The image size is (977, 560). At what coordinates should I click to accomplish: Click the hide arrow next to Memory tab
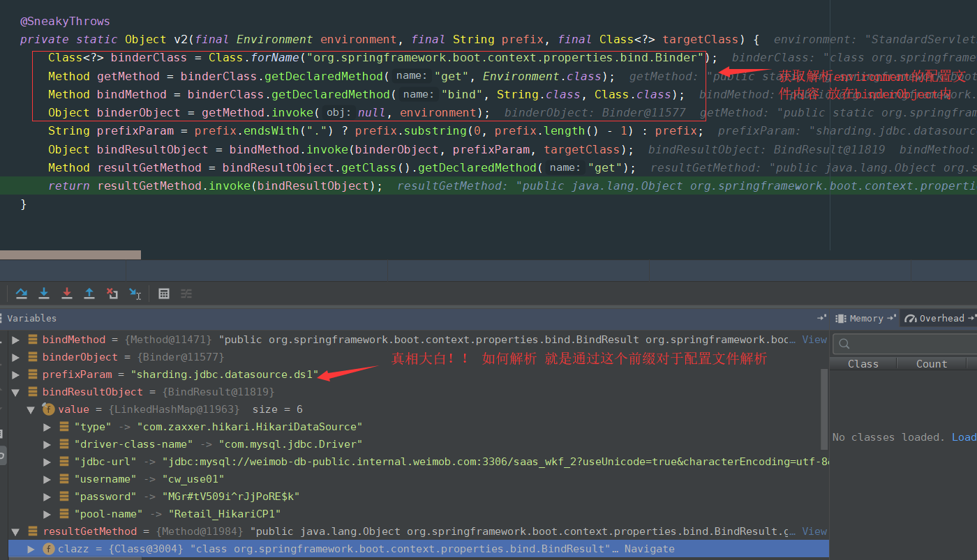[x=891, y=318]
